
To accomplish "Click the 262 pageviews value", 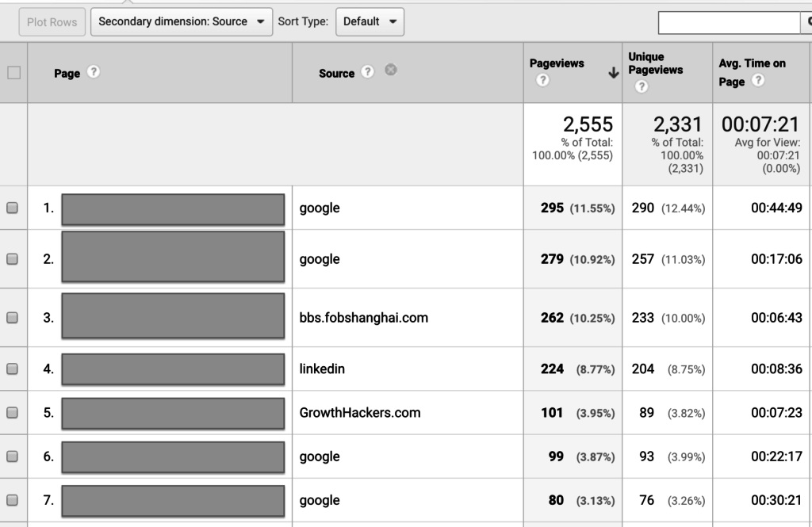I will (552, 317).
